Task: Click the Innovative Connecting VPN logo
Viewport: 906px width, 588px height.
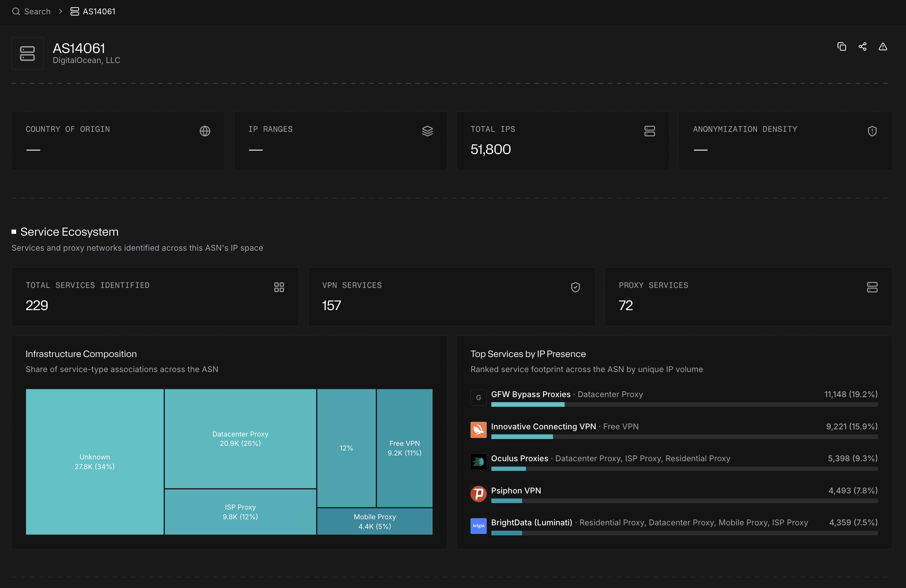Action: coord(478,430)
